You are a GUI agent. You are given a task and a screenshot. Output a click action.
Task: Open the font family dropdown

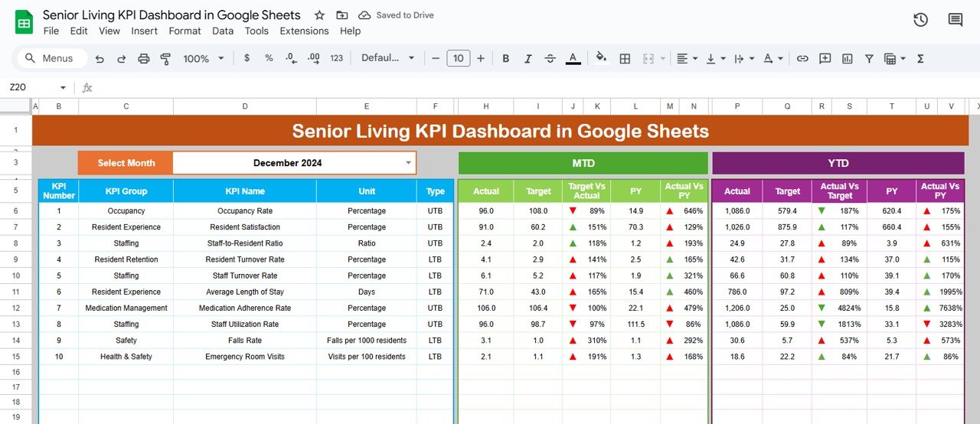pyautogui.click(x=387, y=59)
